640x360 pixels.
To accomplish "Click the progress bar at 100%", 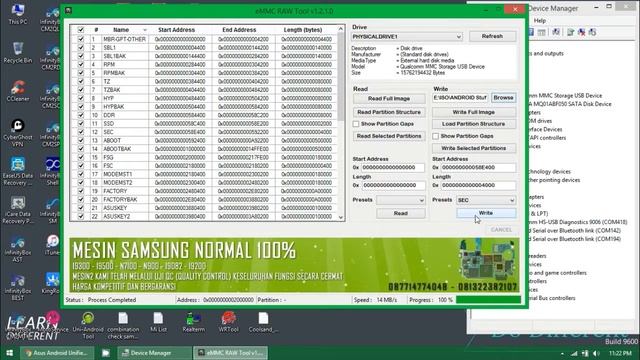I will pyautogui.click(x=488, y=300).
